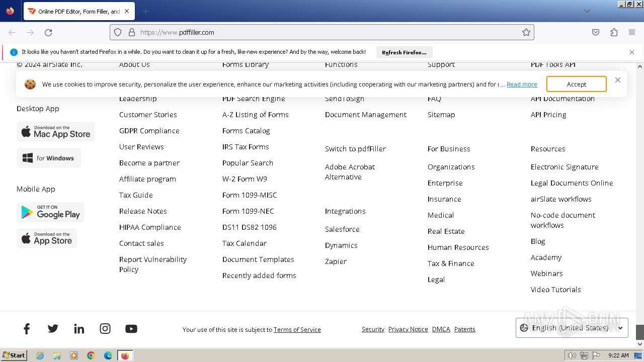
Task: Open the Sitemap link
Action: [441, 115]
